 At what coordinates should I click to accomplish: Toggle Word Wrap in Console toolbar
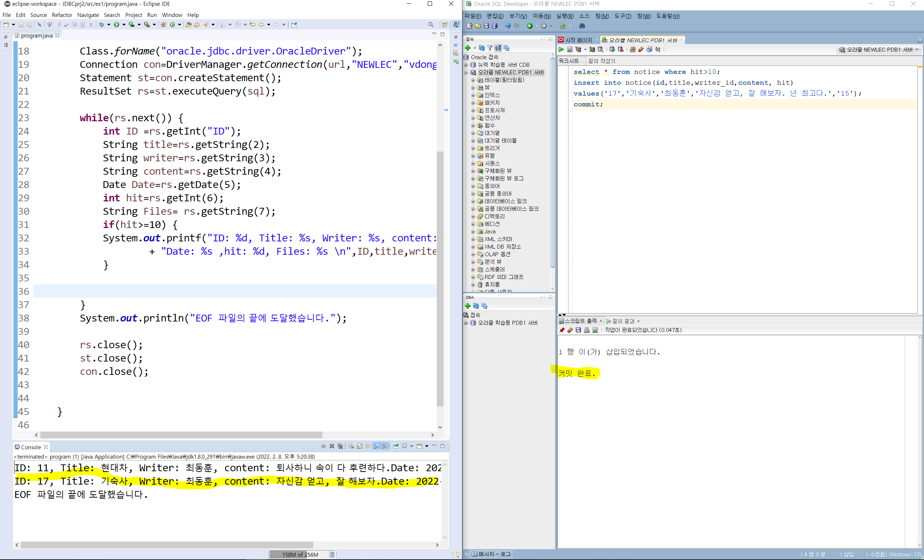pyautogui.click(x=368, y=446)
